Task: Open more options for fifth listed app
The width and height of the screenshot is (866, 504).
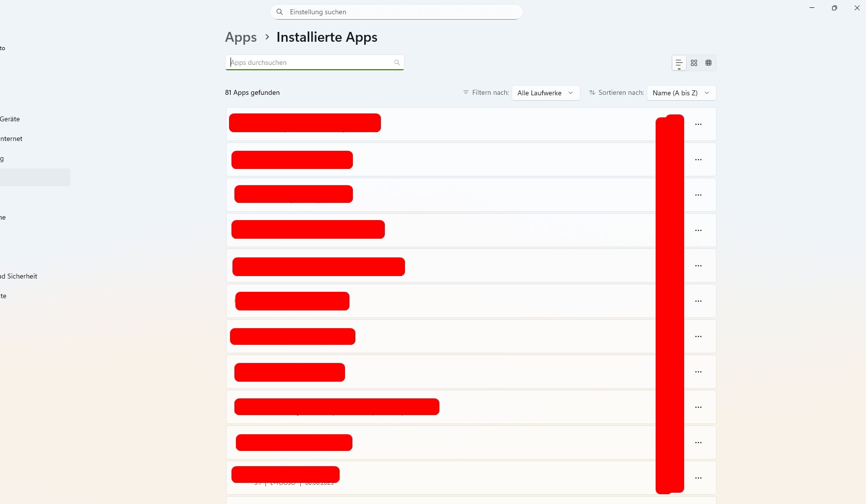Action: click(x=698, y=266)
